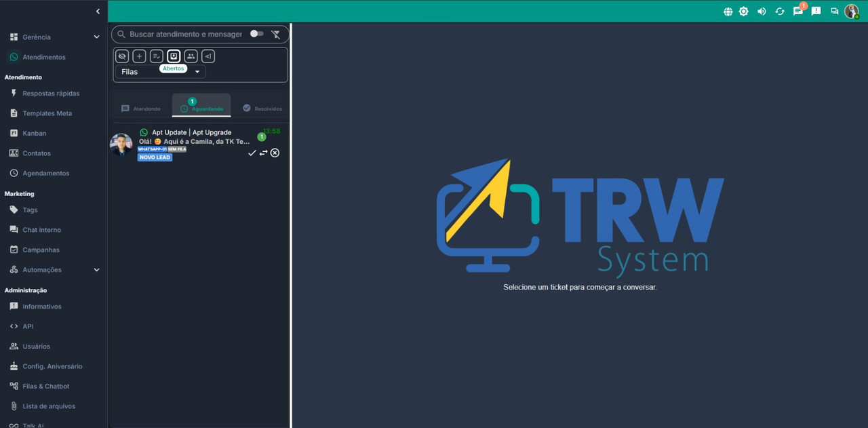Click the plus button to add ticket
Image resolution: width=868 pixels, height=428 pixels.
click(x=139, y=56)
